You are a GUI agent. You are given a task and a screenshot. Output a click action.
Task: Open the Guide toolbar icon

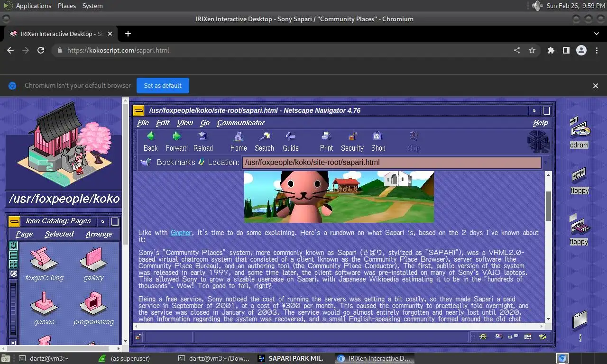[290, 137]
